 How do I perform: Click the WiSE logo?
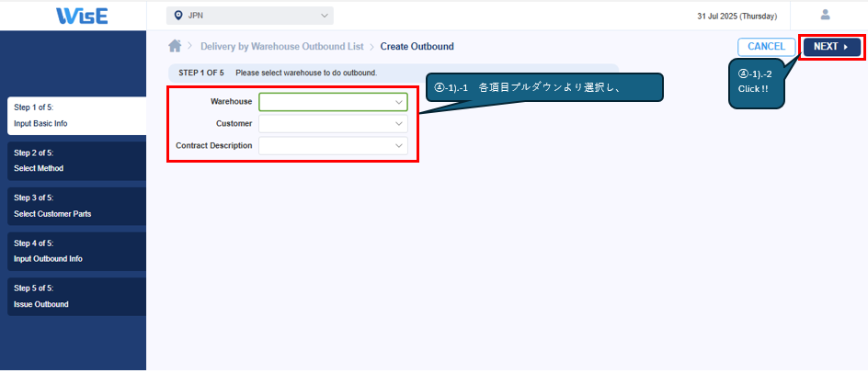[x=82, y=16]
